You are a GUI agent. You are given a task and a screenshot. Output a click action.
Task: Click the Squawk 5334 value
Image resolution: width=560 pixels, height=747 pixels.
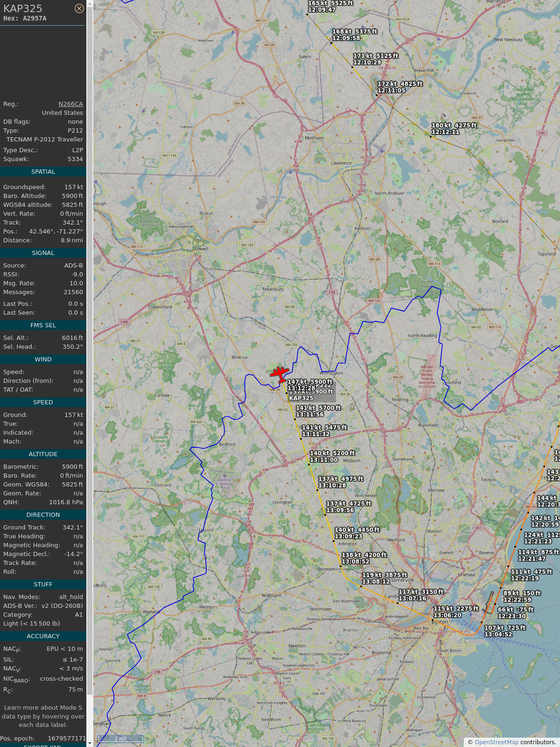[75, 159]
